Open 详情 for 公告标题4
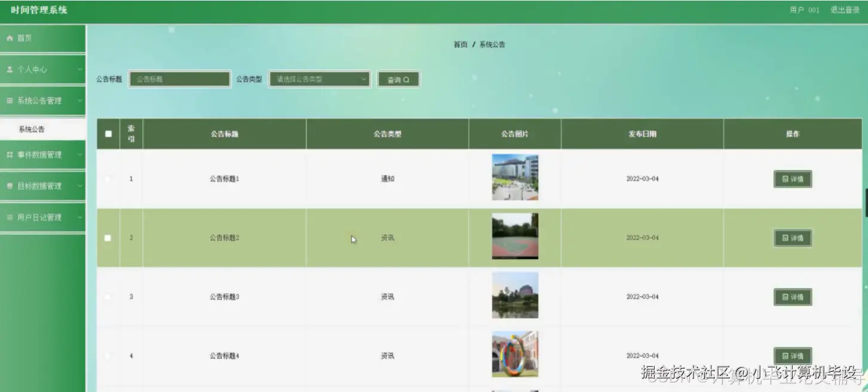Image resolution: width=868 pixels, height=392 pixels. pyautogui.click(x=793, y=356)
